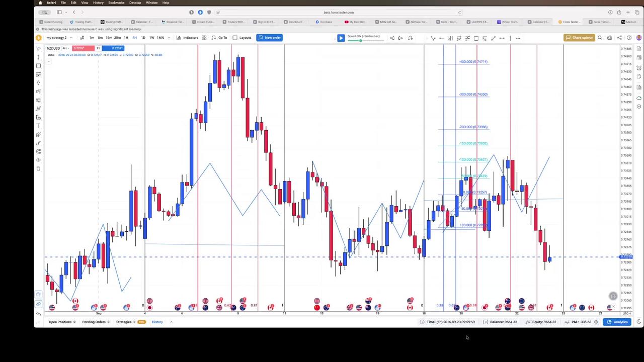Click the chart type icon beside strategy name
The image size is (644, 362).
[x=82, y=38]
